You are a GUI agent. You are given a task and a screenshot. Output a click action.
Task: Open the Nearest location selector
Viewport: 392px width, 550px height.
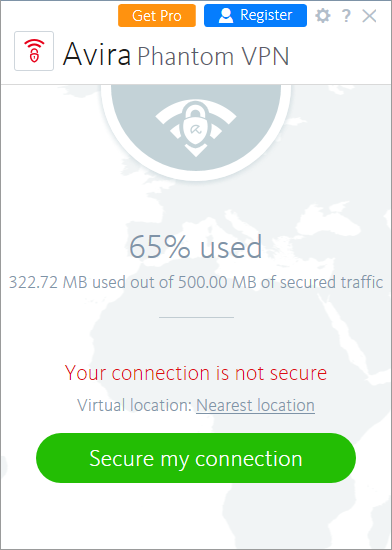[255, 405]
